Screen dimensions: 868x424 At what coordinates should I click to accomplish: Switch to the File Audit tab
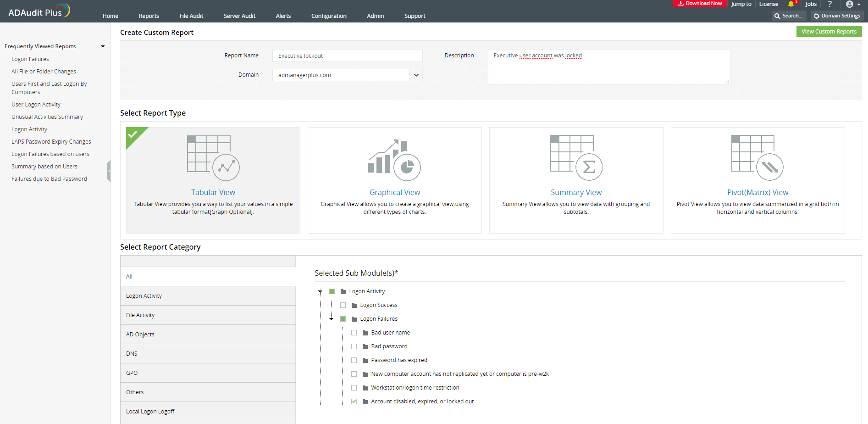pyautogui.click(x=191, y=16)
